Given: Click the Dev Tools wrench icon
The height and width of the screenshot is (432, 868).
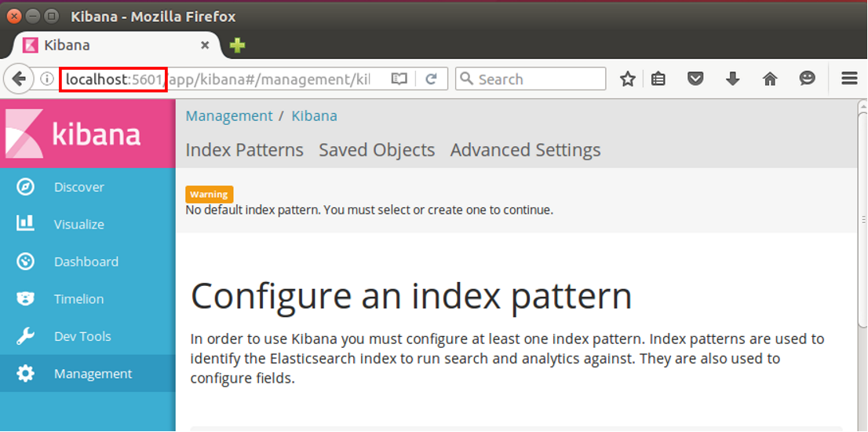Looking at the screenshot, I should [x=25, y=336].
